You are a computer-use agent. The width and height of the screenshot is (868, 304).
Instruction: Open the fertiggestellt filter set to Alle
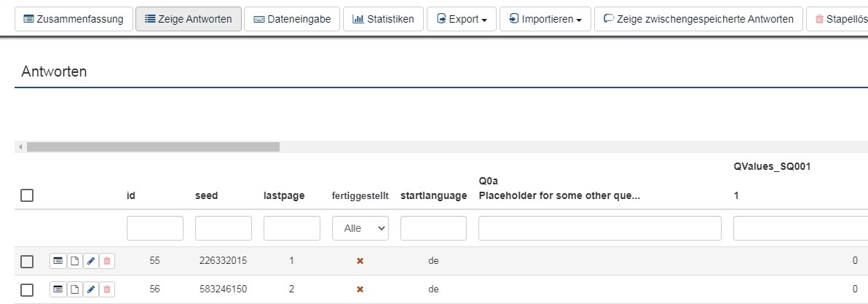point(360,228)
